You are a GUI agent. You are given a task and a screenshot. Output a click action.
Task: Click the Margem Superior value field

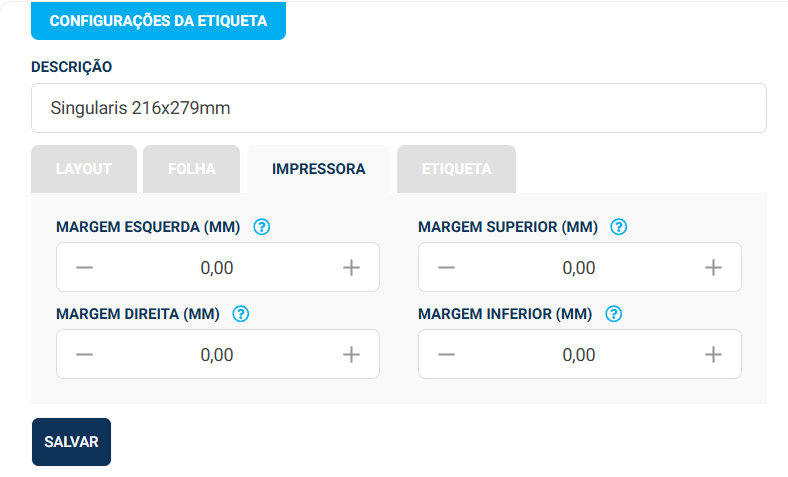coord(579,268)
